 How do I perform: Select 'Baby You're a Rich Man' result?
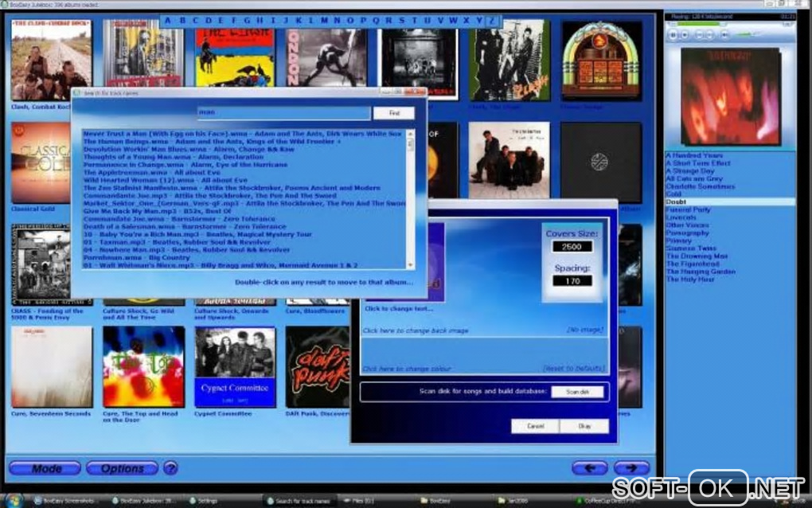click(197, 234)
